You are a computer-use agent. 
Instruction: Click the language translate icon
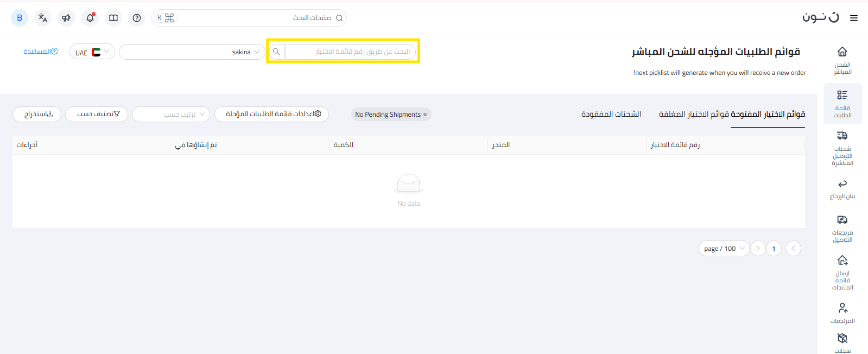point(43,18)
